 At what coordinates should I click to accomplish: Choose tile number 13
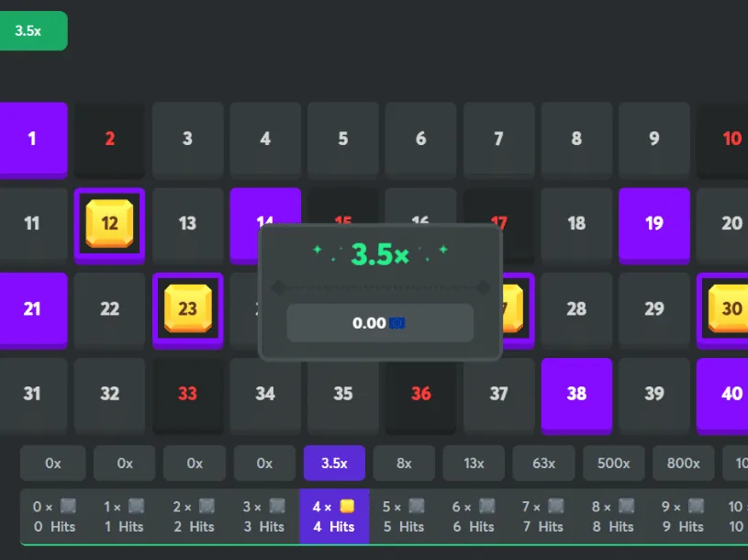(188, 225)
